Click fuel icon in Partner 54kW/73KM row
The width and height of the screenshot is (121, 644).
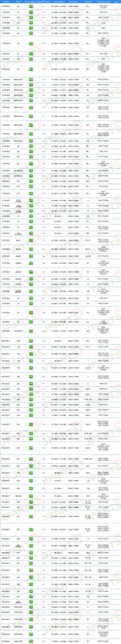click(31, 642)
